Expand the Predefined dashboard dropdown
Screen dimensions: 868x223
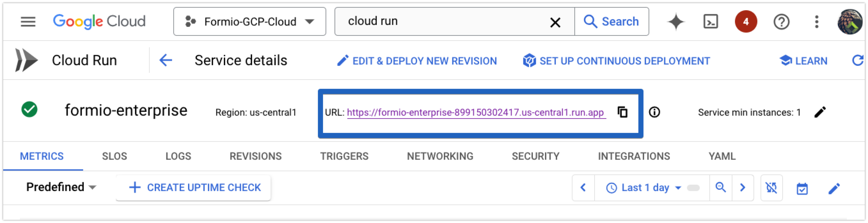pyautogui.click(x=61, y=187)
